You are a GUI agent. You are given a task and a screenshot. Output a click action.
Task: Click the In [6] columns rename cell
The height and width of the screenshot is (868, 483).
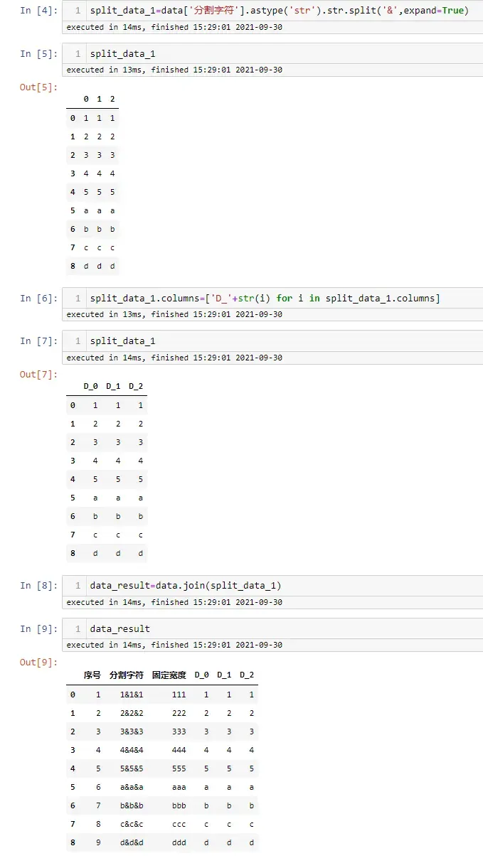point(272,298)
